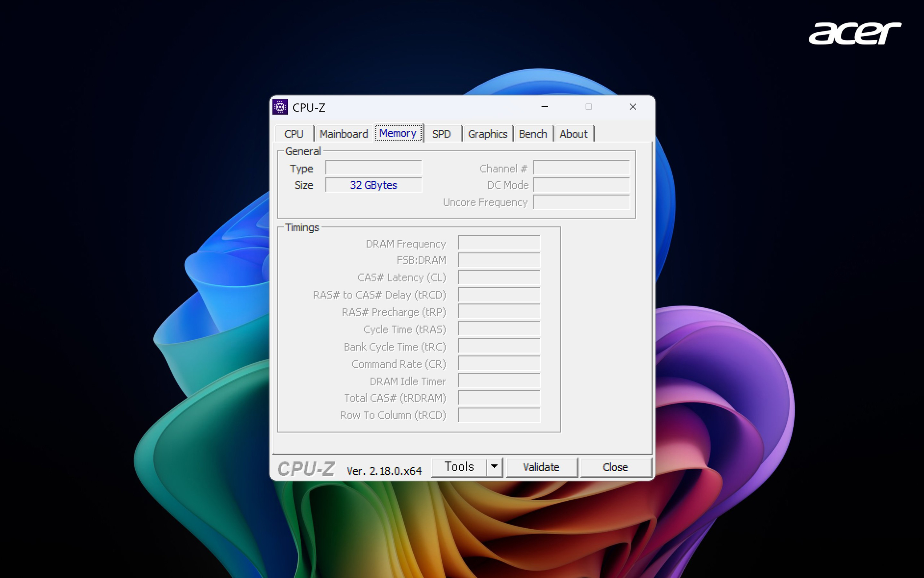Expand the Tools dropdown arrow

tap(494, 467)
